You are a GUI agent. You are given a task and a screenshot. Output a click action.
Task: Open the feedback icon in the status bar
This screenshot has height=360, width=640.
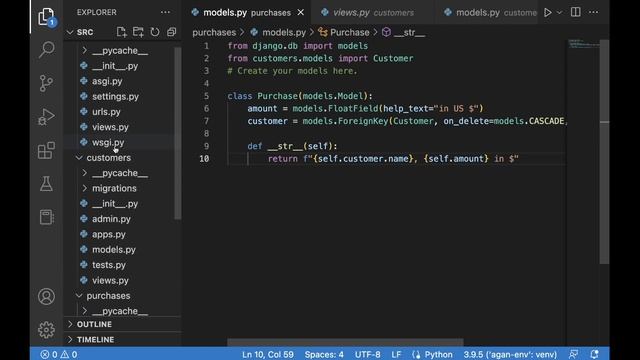coord(573,354)
